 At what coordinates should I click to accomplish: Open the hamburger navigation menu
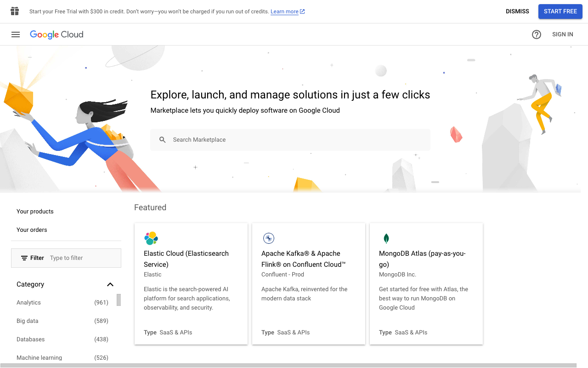pos(16,34)
